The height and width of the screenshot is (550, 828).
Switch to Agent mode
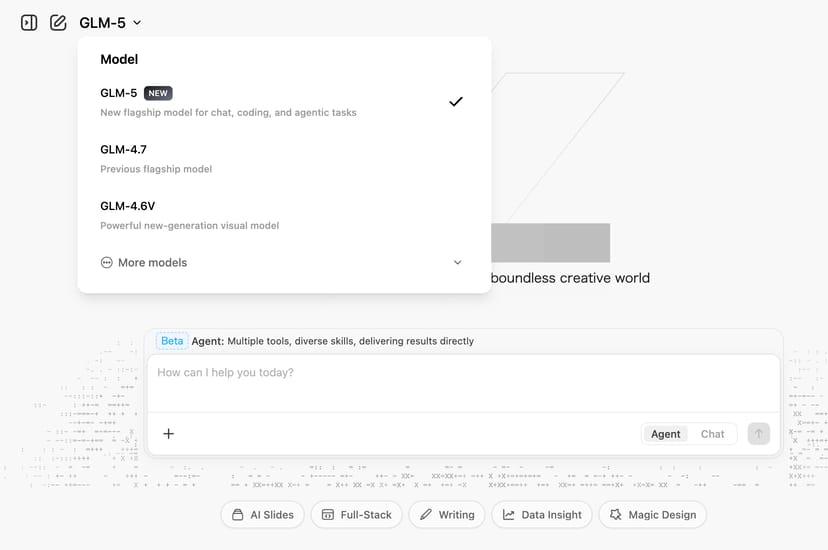665,434
